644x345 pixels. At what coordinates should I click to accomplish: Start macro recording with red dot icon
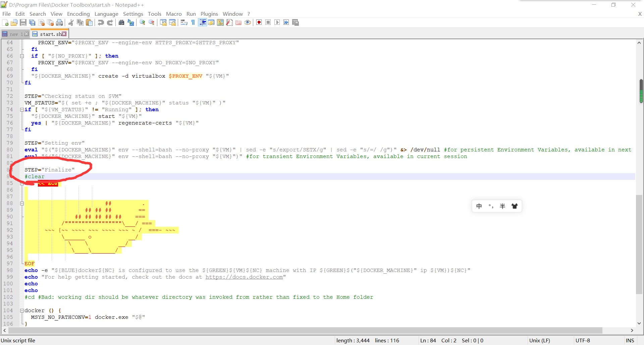(259, 22)
